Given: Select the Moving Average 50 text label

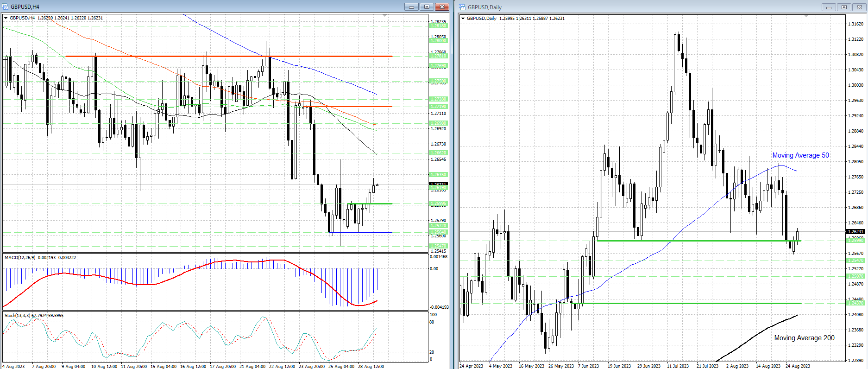Looking at the screenshot, I should (800, 155).
